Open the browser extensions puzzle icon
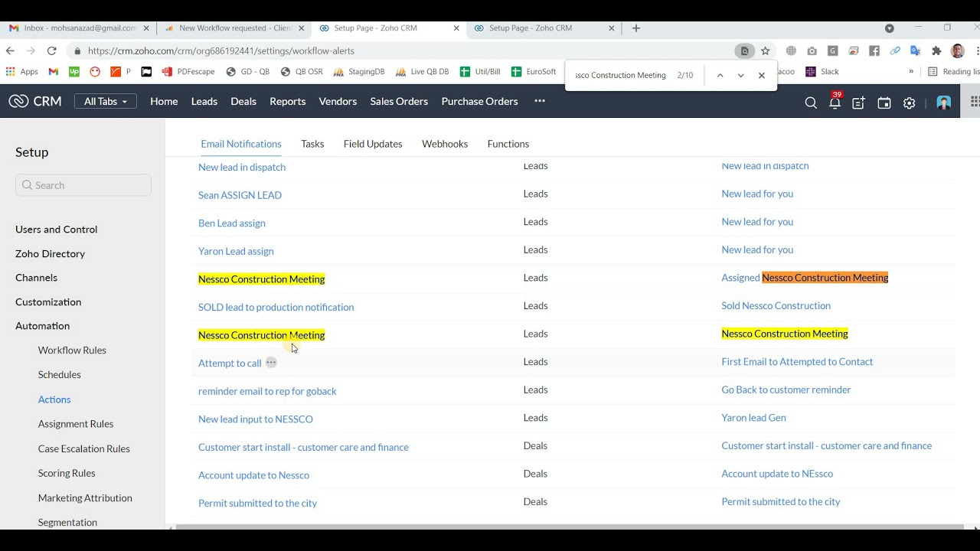 coord(936,51)
